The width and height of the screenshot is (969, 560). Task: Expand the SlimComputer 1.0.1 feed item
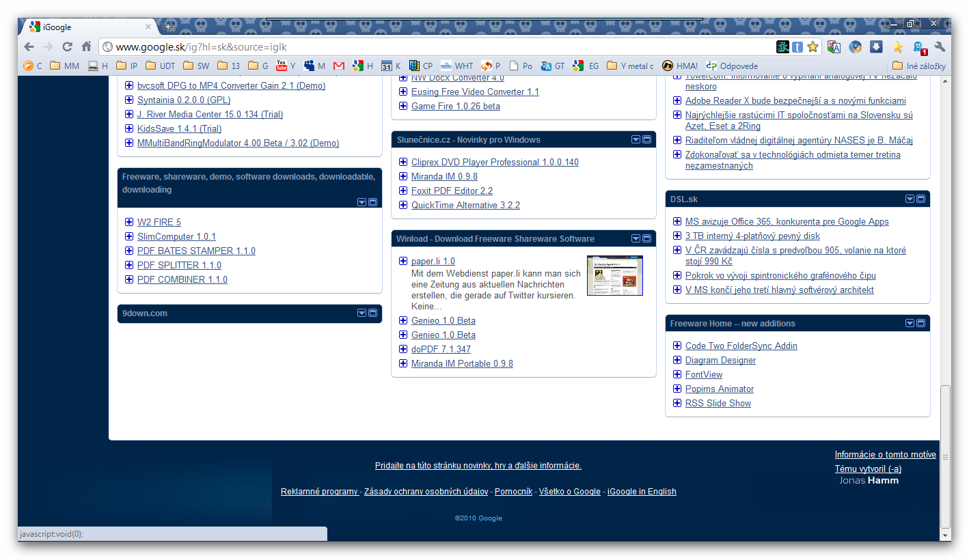pyautogui.click(x=129, y=236)
